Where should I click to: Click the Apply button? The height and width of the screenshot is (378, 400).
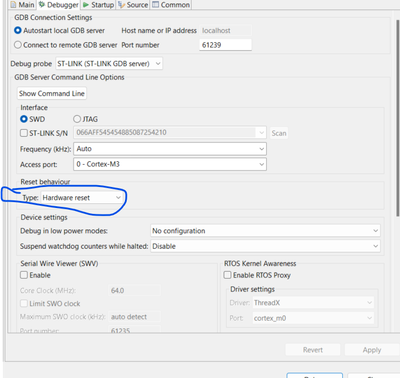click(372, 350)
